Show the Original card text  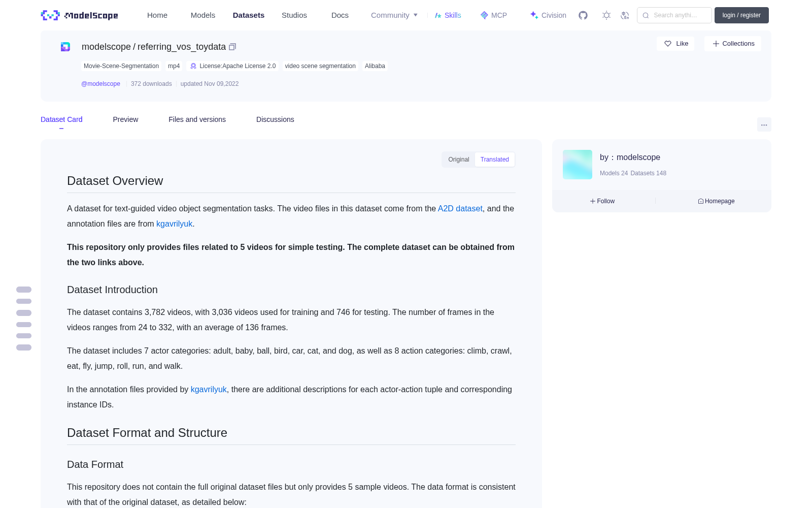tap(459, 160)
